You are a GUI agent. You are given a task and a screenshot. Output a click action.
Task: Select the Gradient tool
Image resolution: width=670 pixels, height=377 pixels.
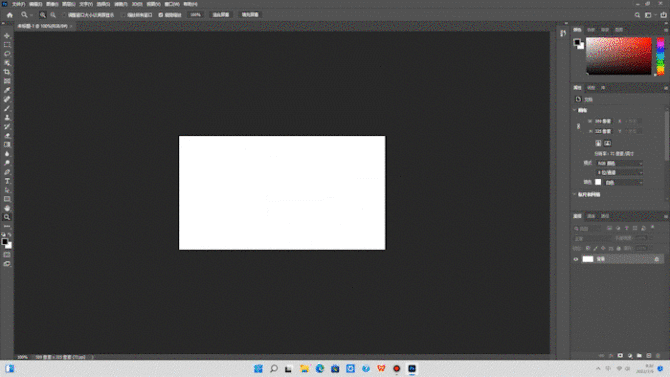7,144
